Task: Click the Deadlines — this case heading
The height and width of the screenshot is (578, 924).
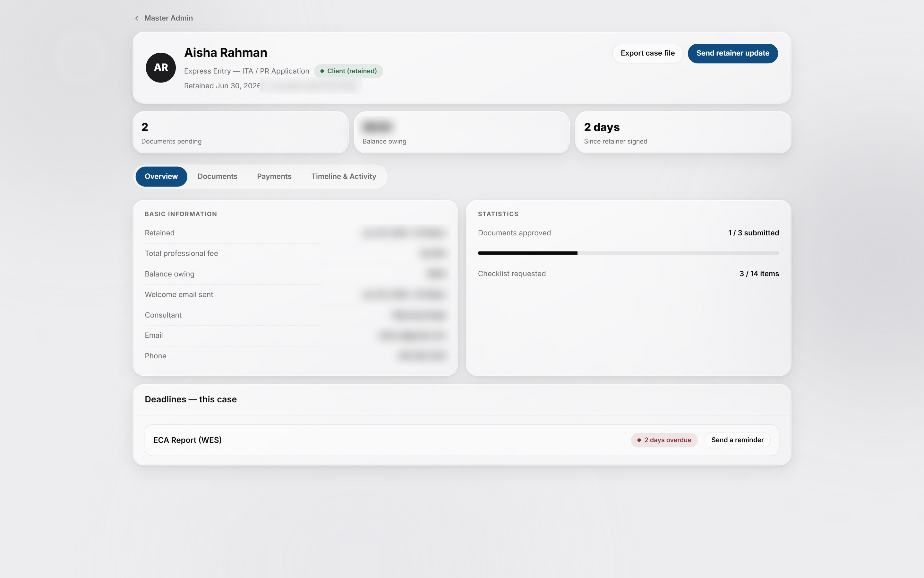Action: coord(191,399)
